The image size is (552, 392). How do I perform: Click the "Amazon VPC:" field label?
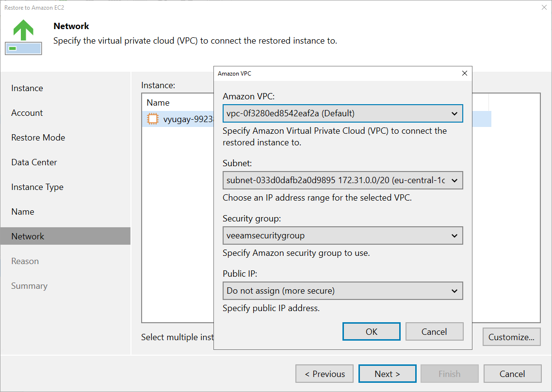tap(248, 96)
